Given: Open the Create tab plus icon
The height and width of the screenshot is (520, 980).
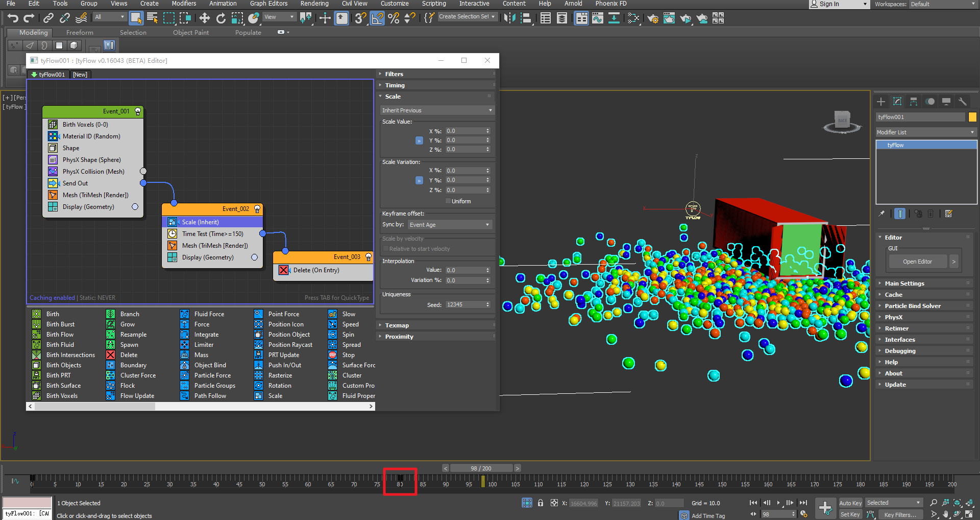Looking at the screenshot, I should click(x=881, y=101).
